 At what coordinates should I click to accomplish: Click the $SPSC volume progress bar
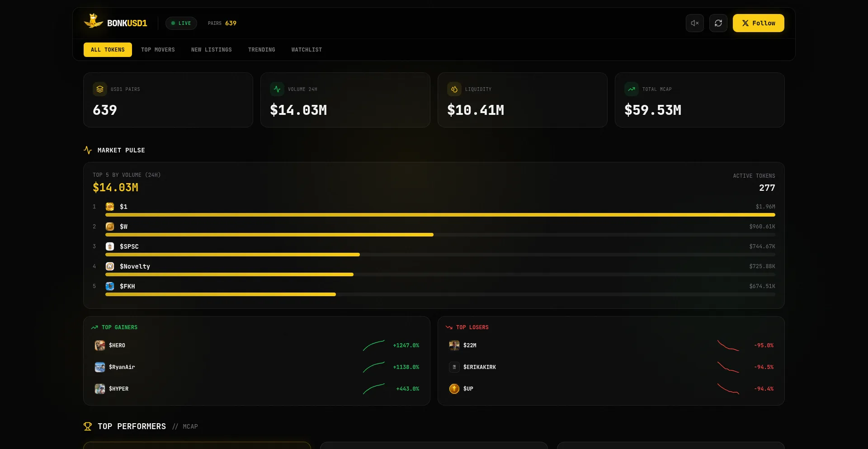[x=232, y=255]
